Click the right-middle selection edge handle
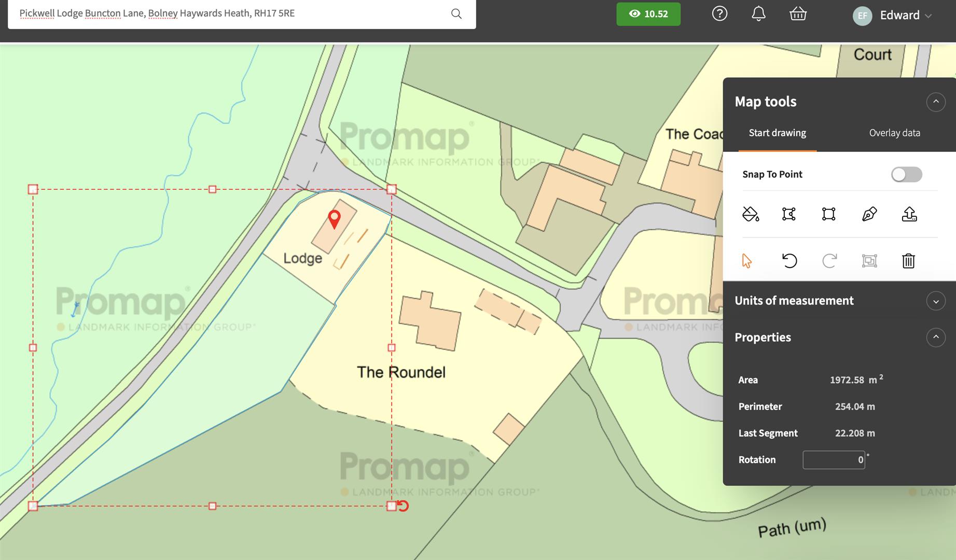This screenshot has width=956, height=560. click(x=392, y=347)
